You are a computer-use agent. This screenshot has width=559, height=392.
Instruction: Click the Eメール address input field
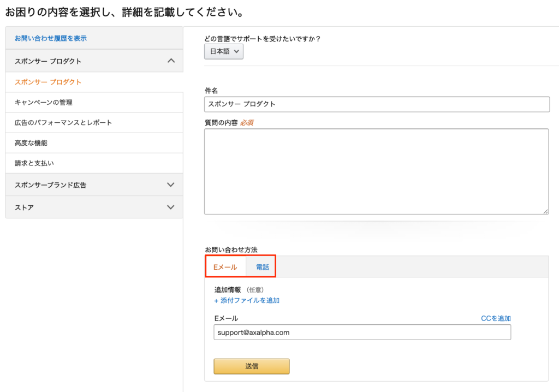[x=362, y=332]
